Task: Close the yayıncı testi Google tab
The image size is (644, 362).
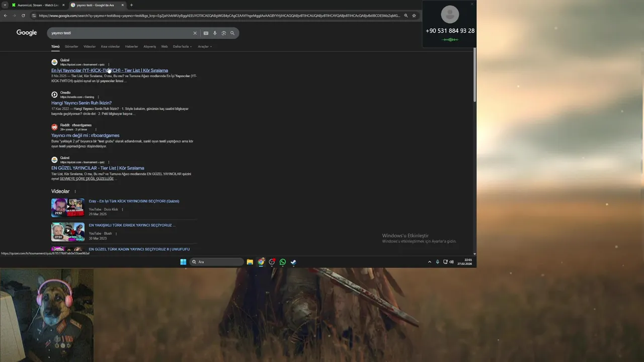Action: [x=122, y=5]
